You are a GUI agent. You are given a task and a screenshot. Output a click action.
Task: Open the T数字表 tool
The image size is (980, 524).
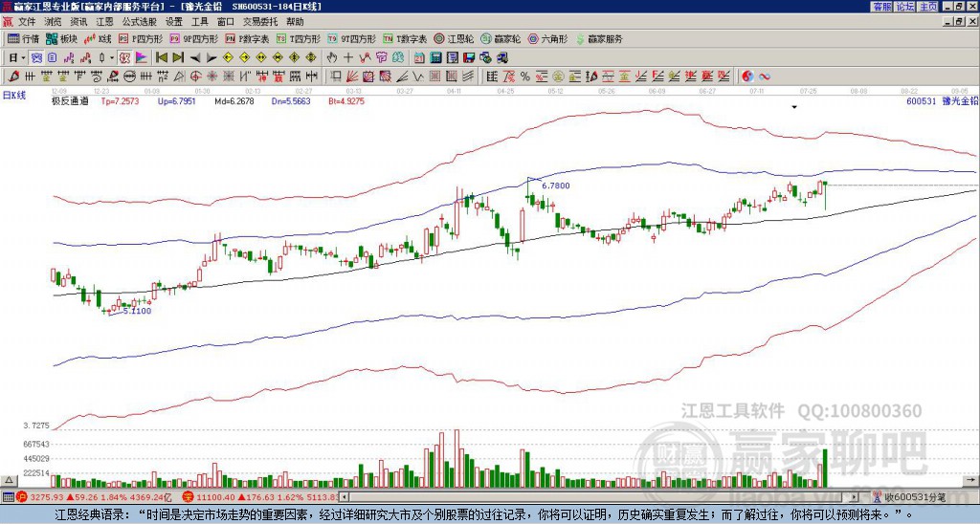[405, 38]
